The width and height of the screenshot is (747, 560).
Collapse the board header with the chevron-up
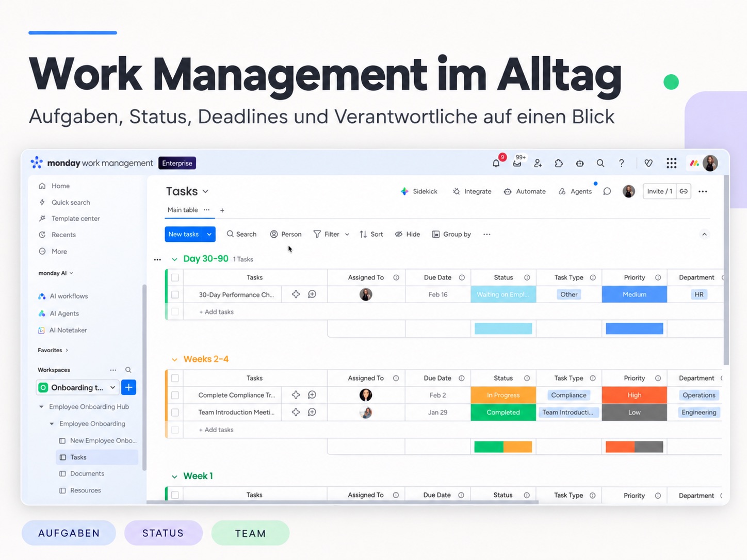tap(704, 234)
